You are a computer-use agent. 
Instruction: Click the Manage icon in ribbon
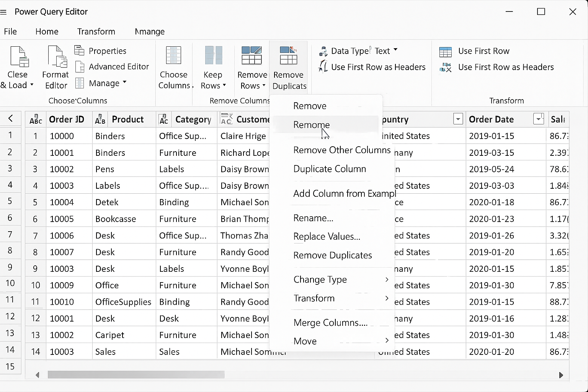click(80, 83)
